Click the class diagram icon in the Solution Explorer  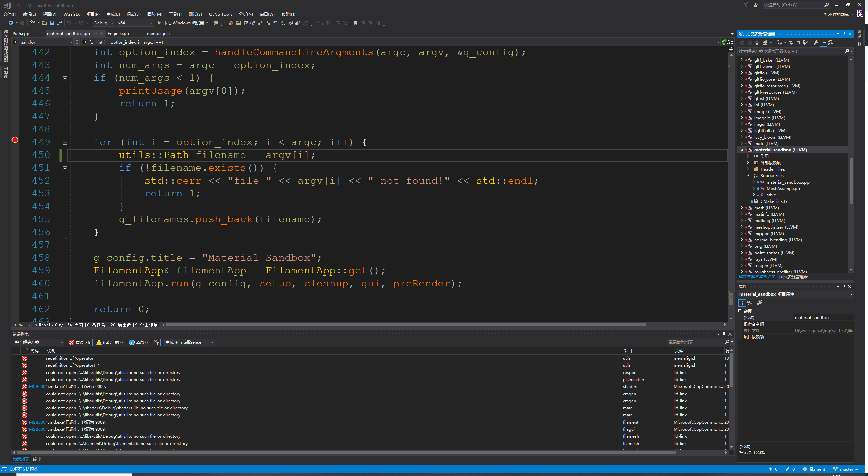(831, 43)
